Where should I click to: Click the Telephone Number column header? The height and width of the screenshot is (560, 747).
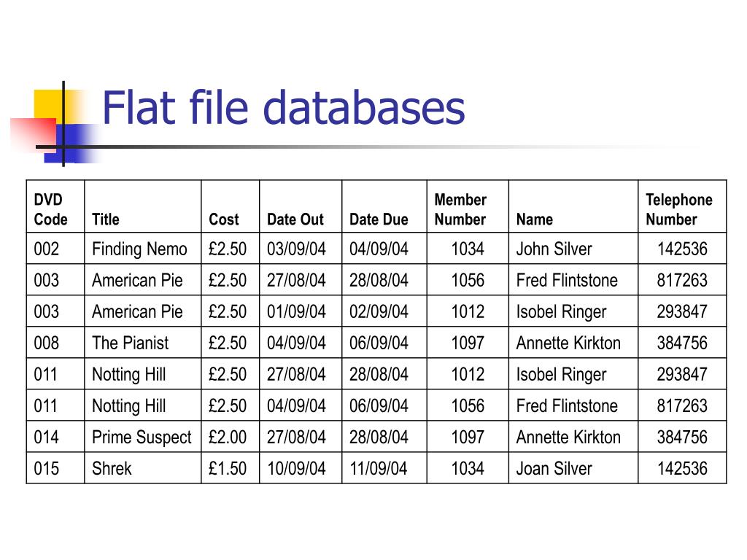click(x=682, y=206)
